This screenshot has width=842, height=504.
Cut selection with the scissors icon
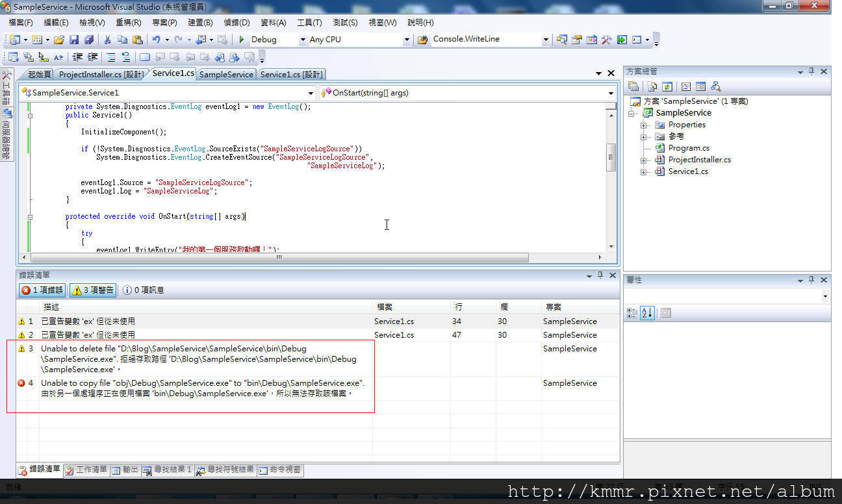point(108,40)
